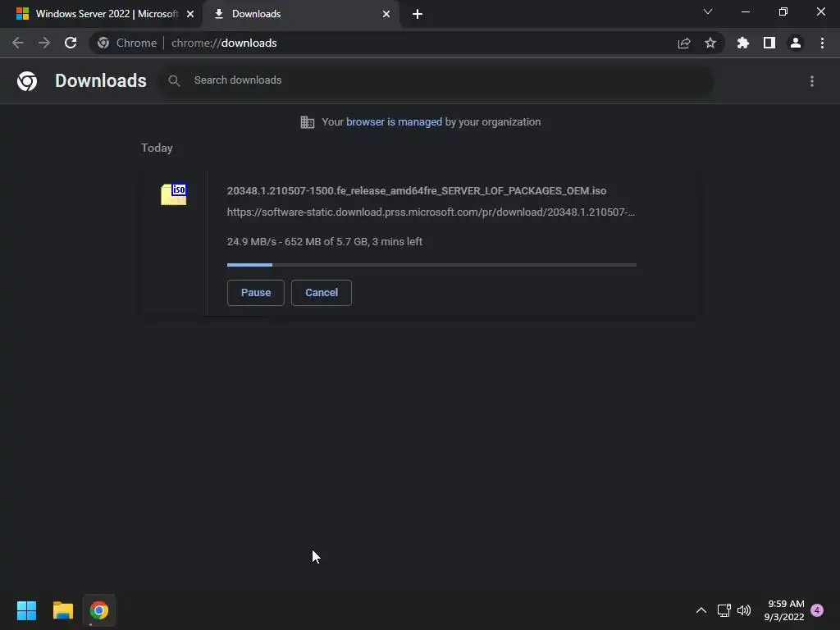Open File Explorer from taskbar
The width and height of the screenshot is (840, 630).
(x=62, y=610)
